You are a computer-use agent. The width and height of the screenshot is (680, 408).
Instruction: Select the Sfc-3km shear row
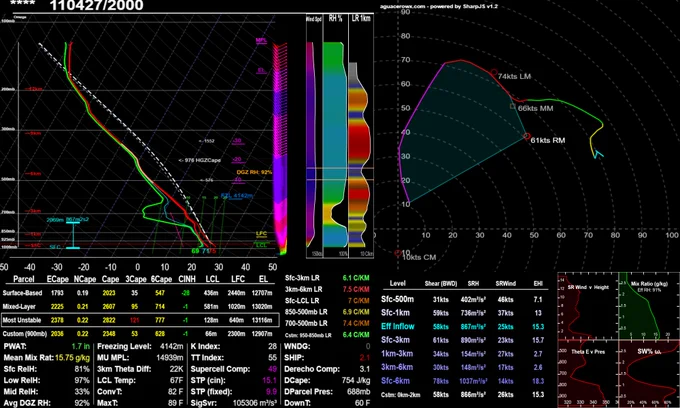(x=463, y=340)
